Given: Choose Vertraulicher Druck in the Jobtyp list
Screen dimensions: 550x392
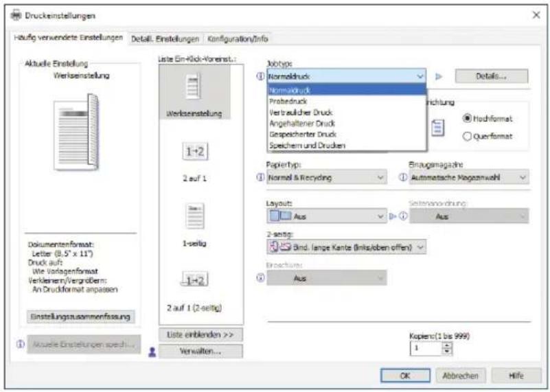Looking at the screenshot, I should (347, 113).
